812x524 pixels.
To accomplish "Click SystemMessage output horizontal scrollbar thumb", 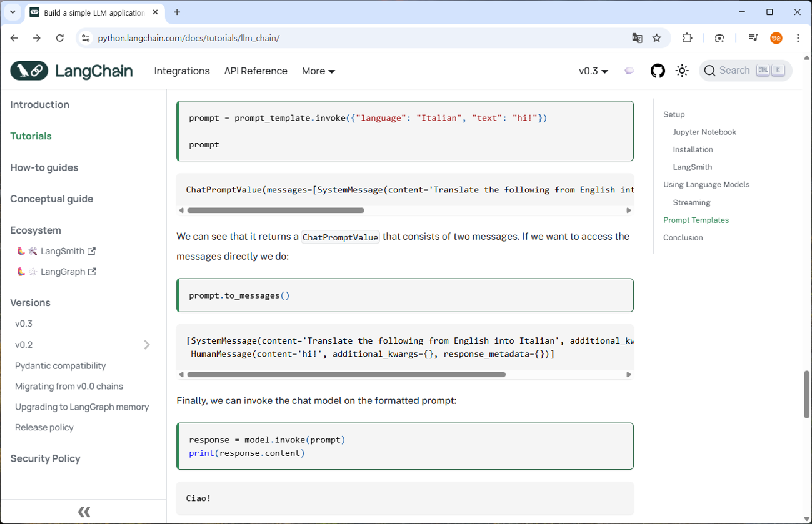I will (346, 375).
